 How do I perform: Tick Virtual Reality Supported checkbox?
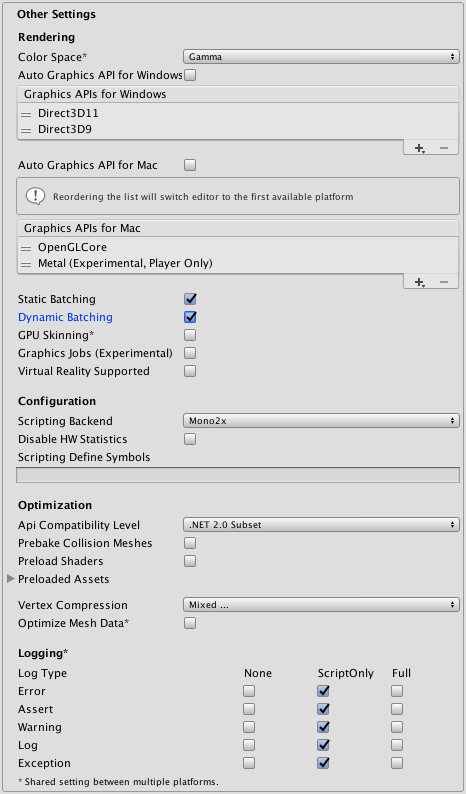click(190, 371)
